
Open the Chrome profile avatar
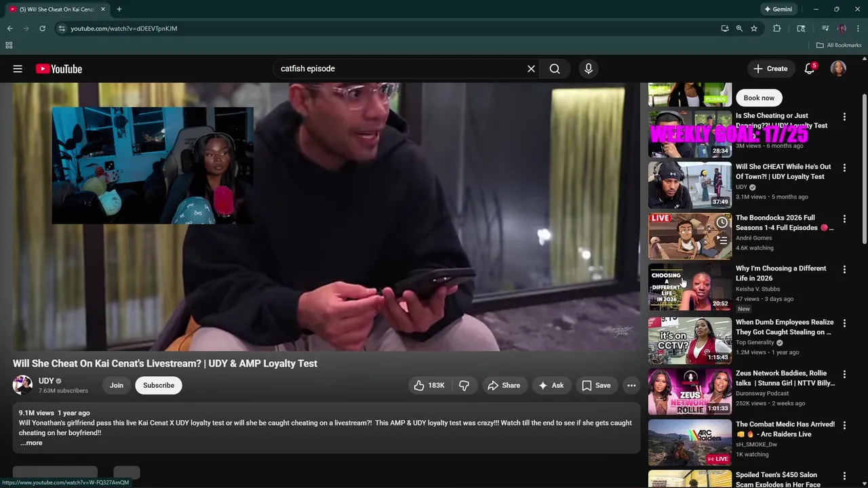842,28
